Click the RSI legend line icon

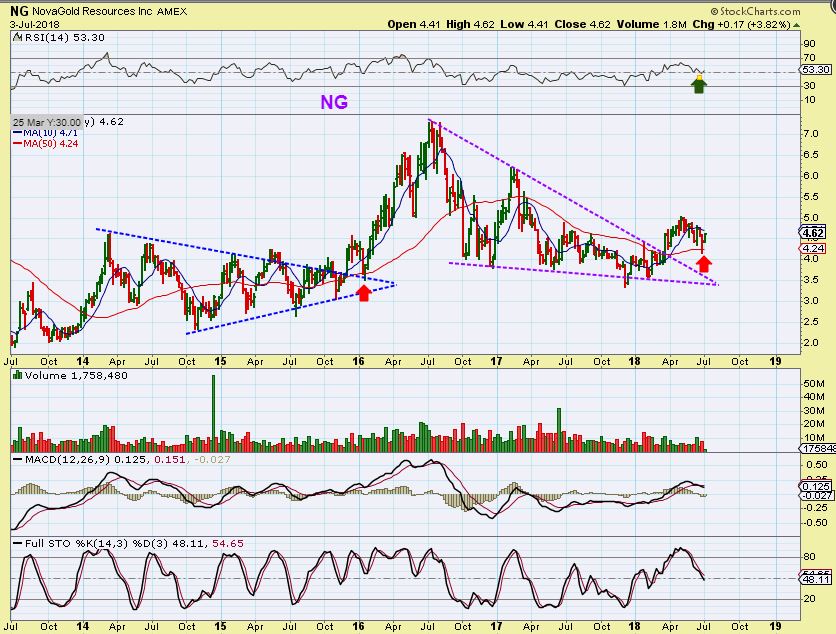[x=18, y=37]
